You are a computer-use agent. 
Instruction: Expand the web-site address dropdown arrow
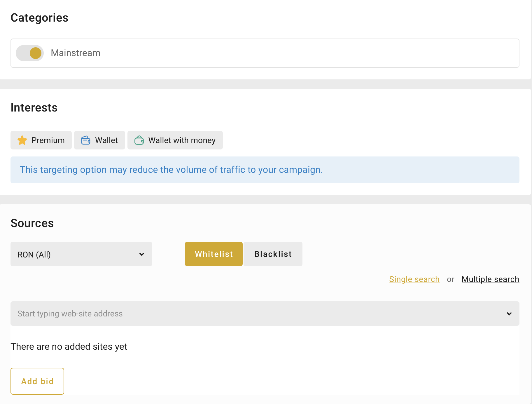pos(509,314)
